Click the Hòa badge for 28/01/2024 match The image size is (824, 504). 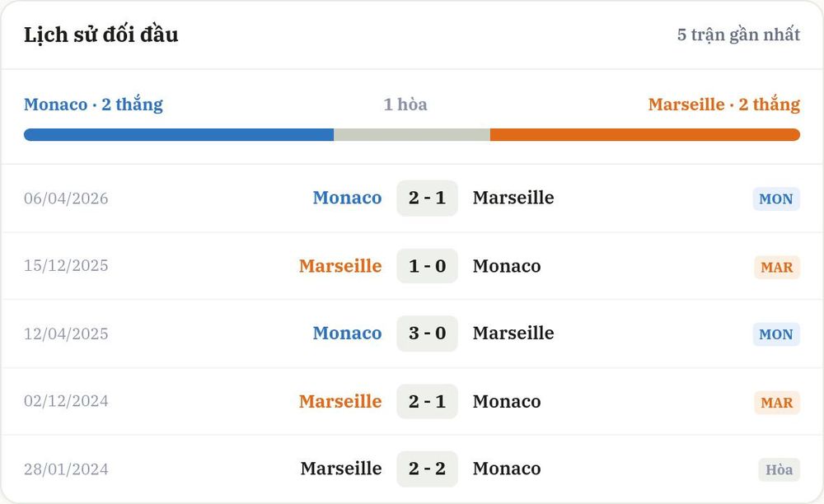pos(779,469)
